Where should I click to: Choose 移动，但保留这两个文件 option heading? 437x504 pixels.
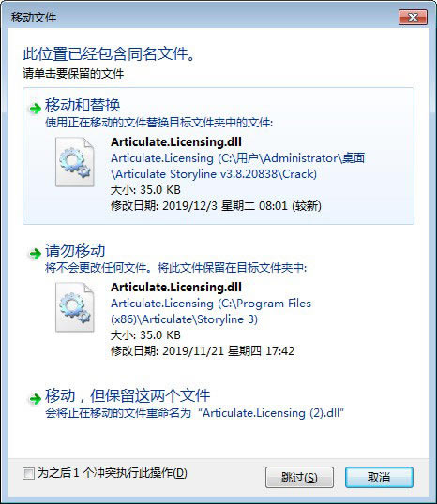[128, 395]
